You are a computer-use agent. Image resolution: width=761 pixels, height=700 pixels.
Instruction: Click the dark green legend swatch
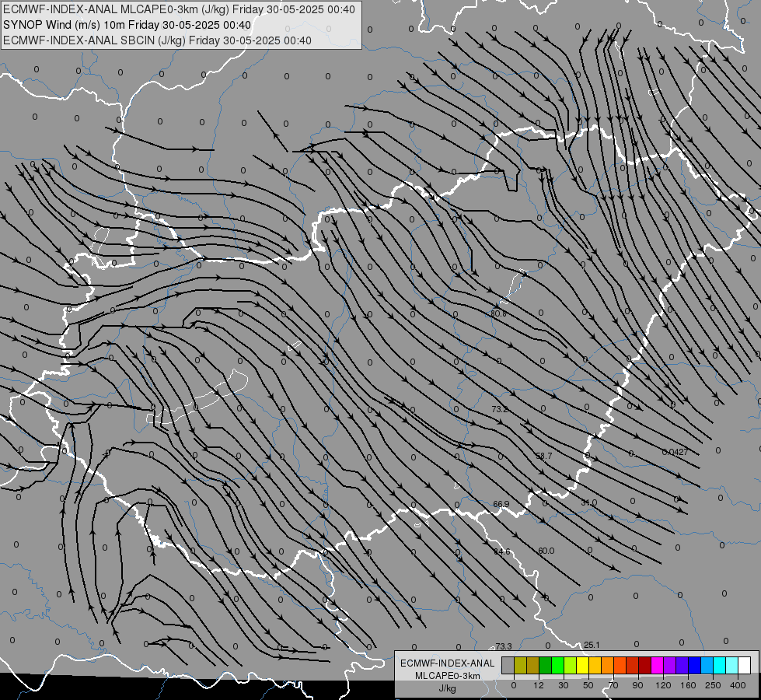click(546, 665)
